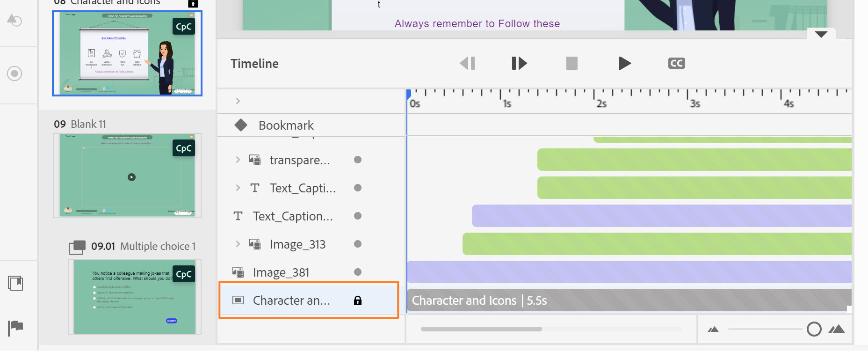Toggle visibility dot for Image_313 layer
This screenshot has width=868, height=352.
tap(358, 244)
